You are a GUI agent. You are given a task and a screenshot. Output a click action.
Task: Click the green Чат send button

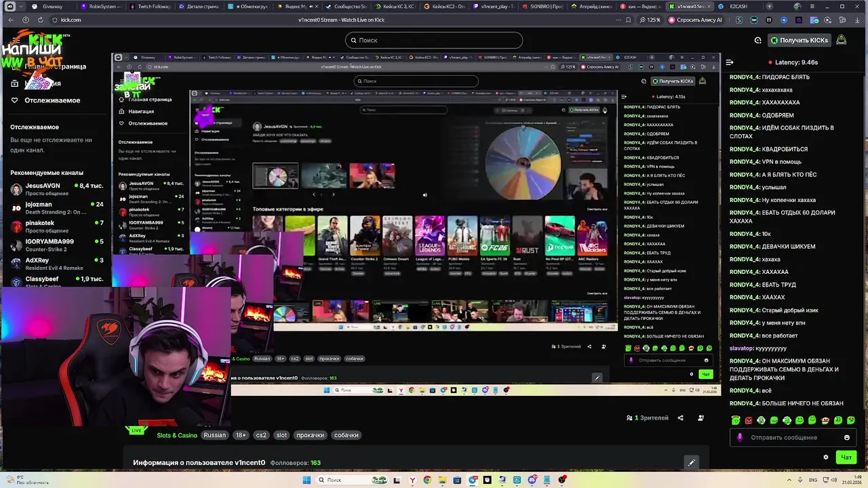(846, 457)
